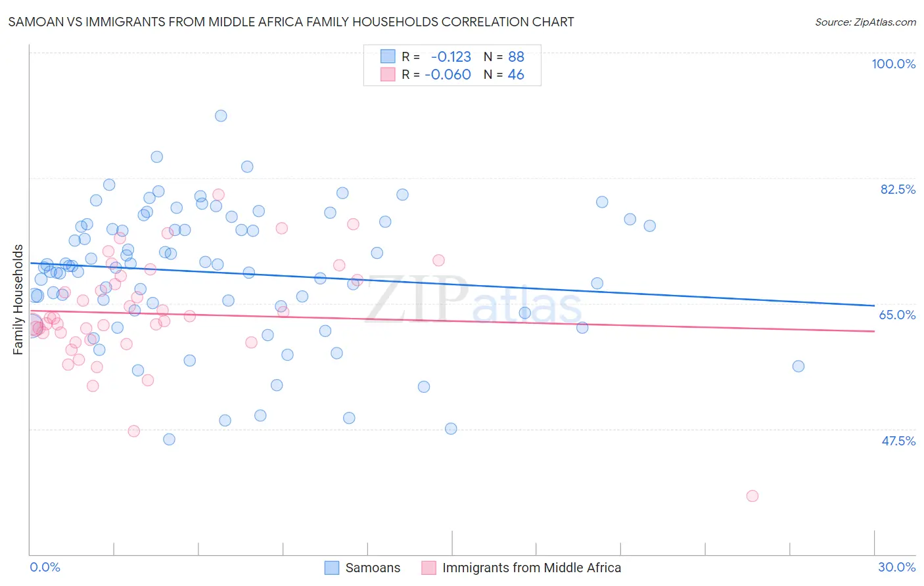The width and height of the screenshot is (924, 586).
Task: Click the chart title text
Action: (x=291, y=22)
